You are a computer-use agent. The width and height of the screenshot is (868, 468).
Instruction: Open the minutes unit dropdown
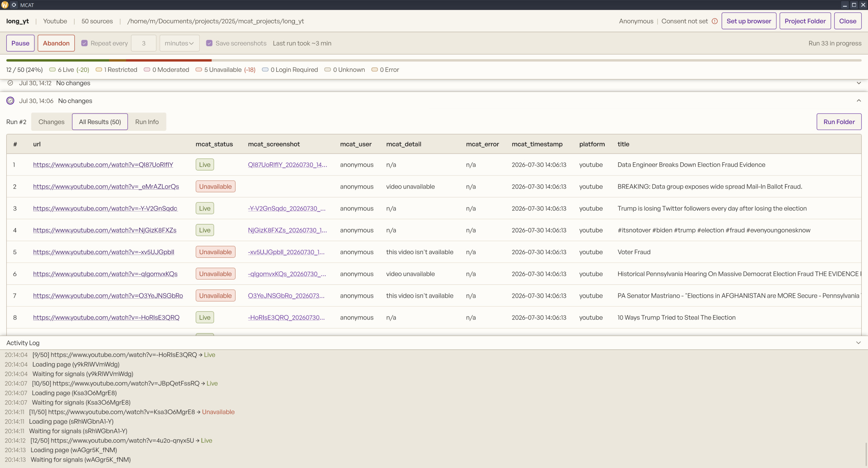coord(179,43)
